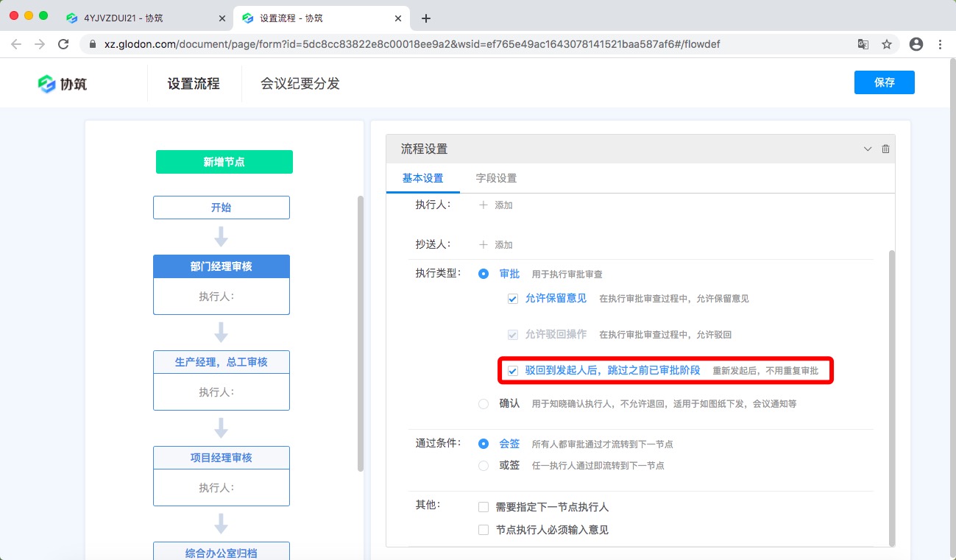956x560 pixels.
Task: Switch to the 字段设置 tab
Action: click(x=498, y=177)
